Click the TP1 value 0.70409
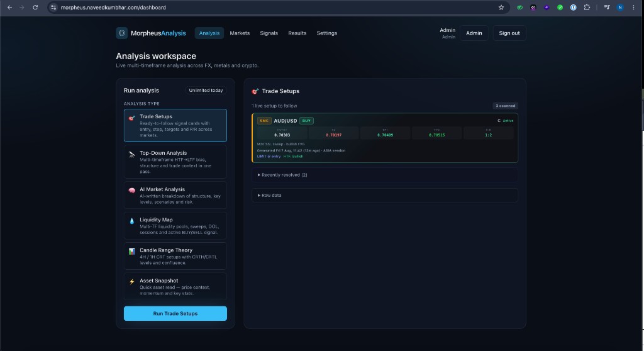The image size is (644, 351). pos(386,135)
